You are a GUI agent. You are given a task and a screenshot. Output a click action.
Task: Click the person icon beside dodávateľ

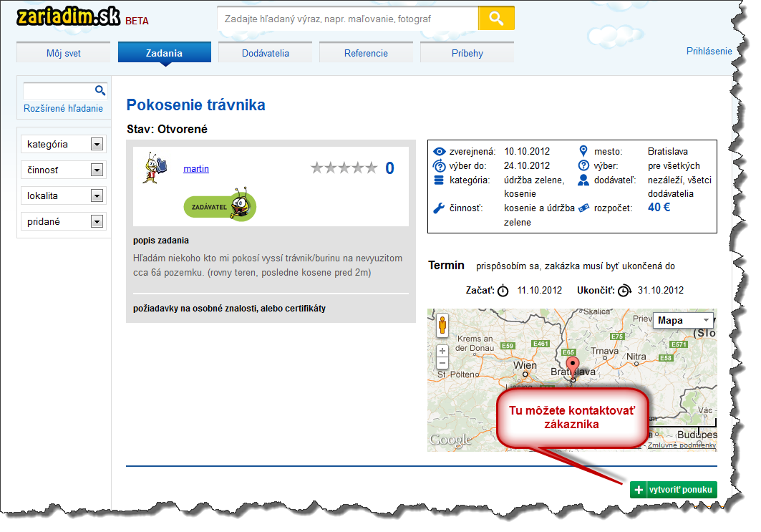[583, 180]
